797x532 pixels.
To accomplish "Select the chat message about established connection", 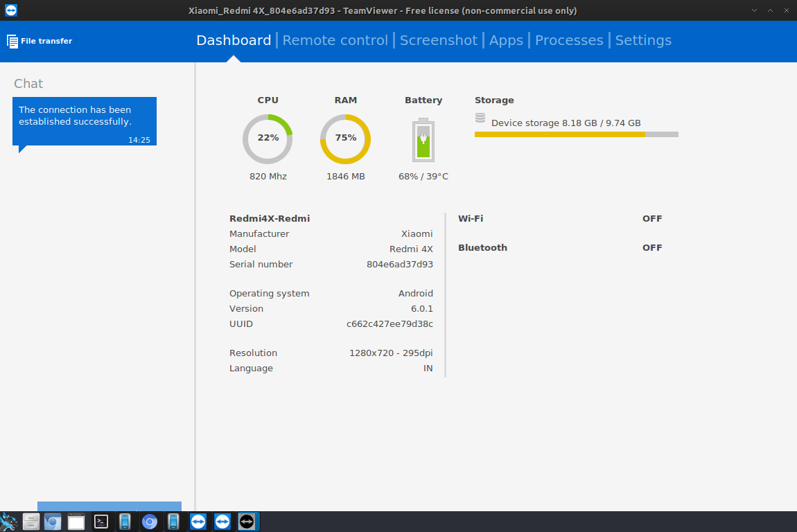I will (x=85, y=121).
